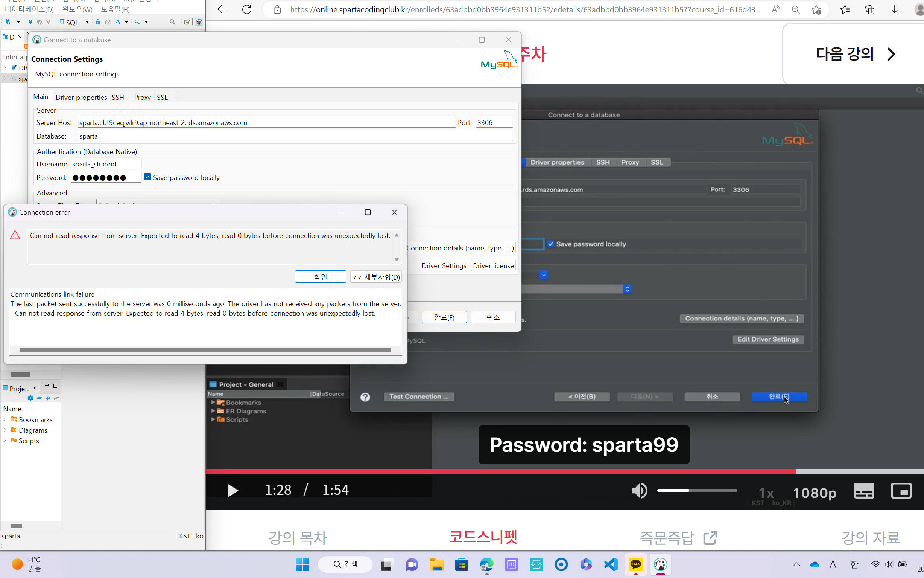Adjust the video volume slider

(x=697, y=491)
